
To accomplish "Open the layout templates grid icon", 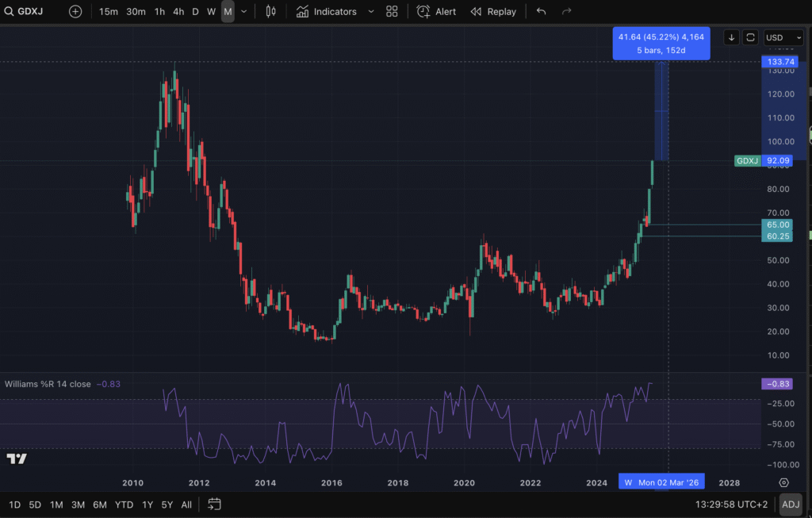I will click(392, 12).
